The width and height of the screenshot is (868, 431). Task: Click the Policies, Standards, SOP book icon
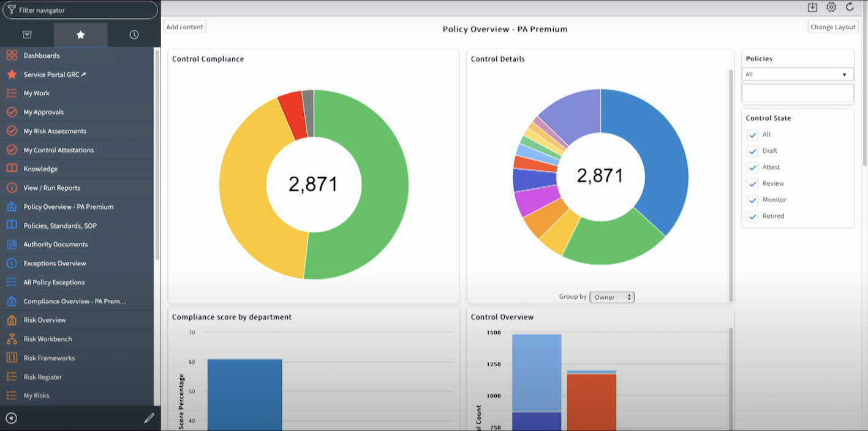[x=12, y=226]
